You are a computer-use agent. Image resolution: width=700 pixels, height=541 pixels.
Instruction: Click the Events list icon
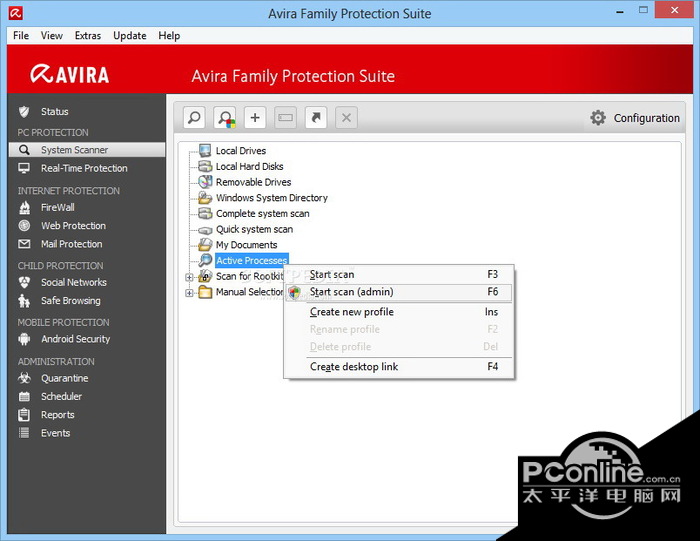tap(24, 433)
